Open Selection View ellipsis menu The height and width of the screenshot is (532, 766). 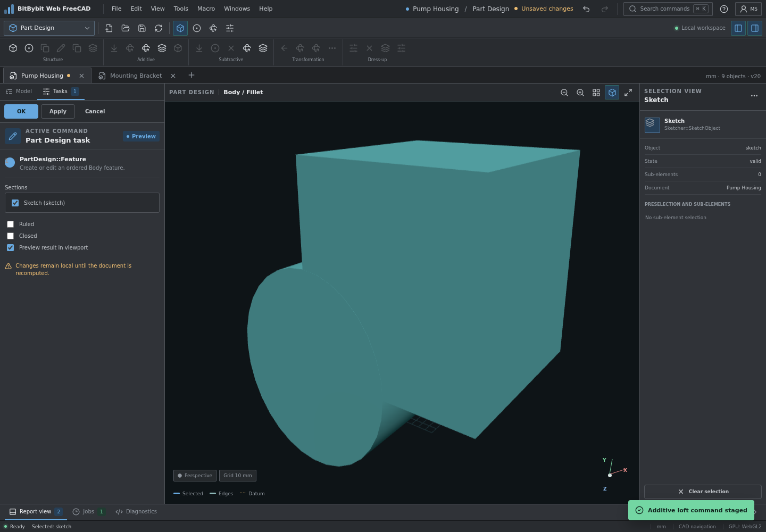point(754,96)
